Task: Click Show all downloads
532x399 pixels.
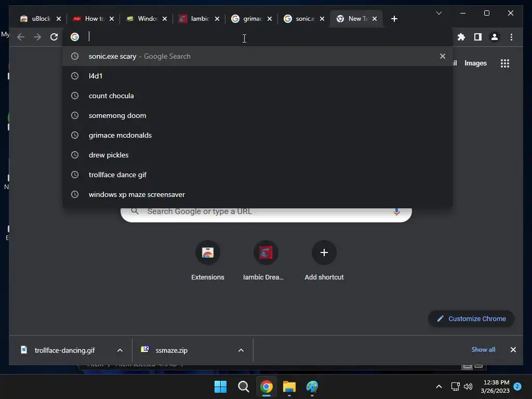Action: click(x=483, y=350)
